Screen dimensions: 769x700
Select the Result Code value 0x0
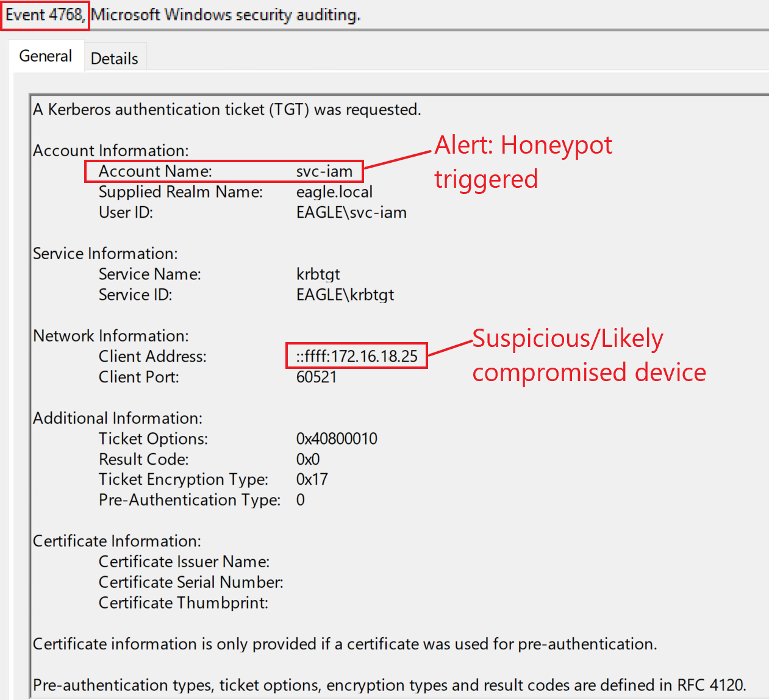307,459
